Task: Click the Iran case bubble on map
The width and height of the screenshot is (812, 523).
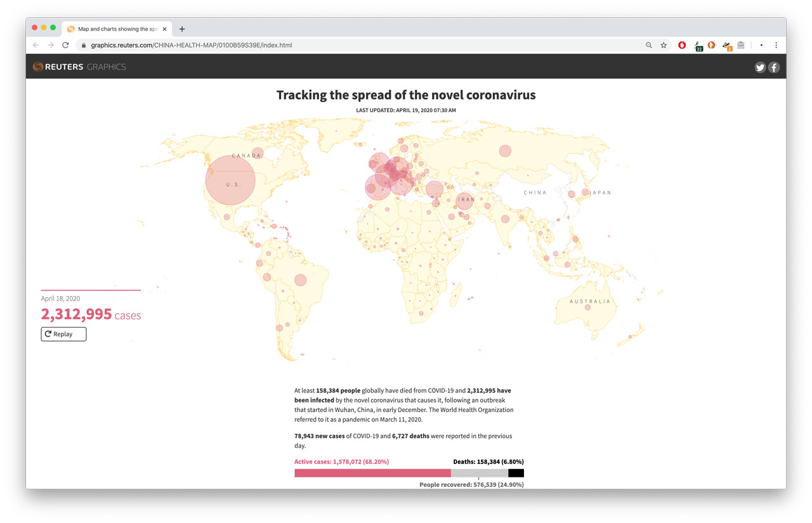Action: pos(465,201)
